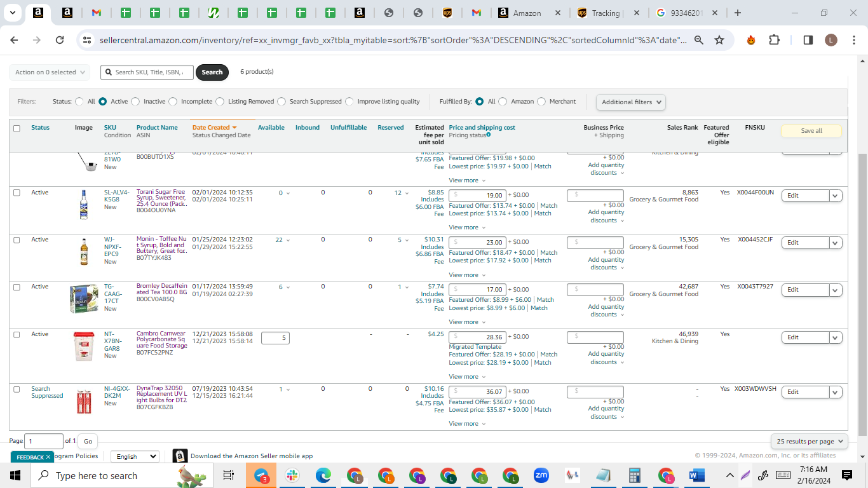This screenshot has height=488, width=868.
Task: Expand View more for Monin Toffee Nut row
Action: point(467,275)
